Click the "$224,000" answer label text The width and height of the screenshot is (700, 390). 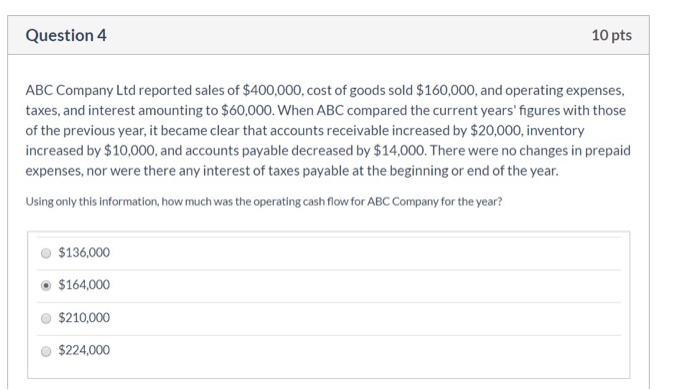[x=84, y=350]
